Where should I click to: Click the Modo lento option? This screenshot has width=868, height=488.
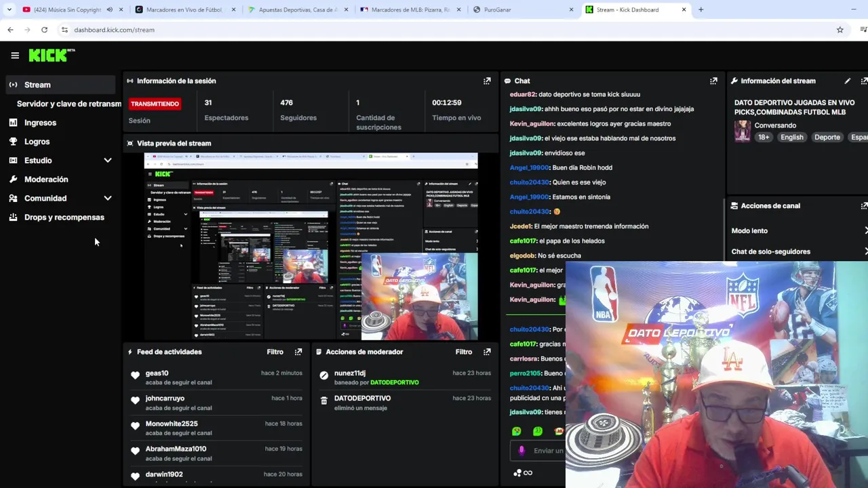coord(749,231)
